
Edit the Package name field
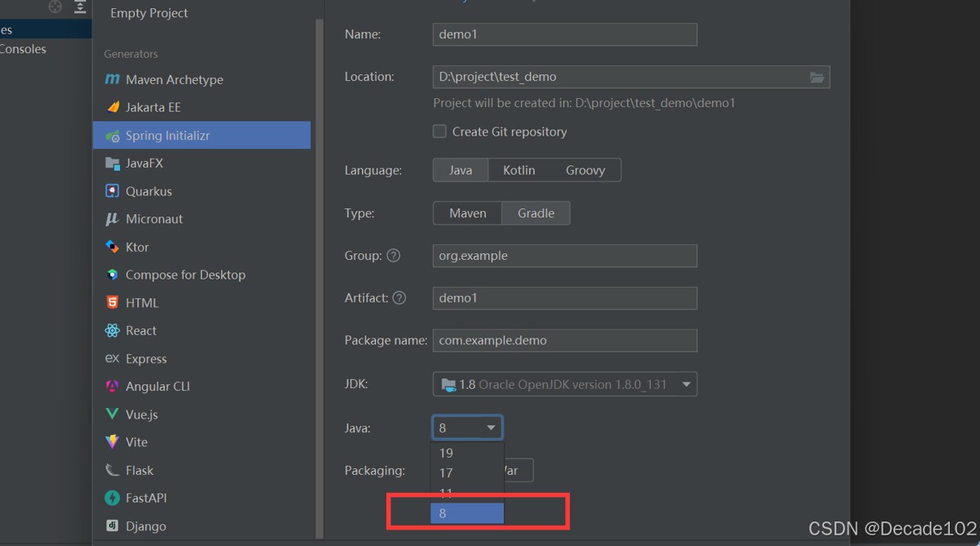click(565, 341)
